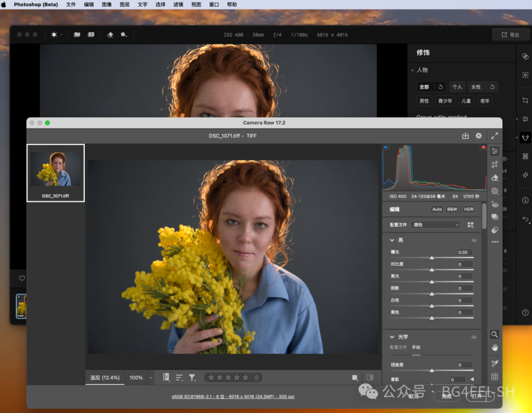532x413 pixels.
Task: Browse profiles grid icon next to 配置文件
Action: coord(470,225)
